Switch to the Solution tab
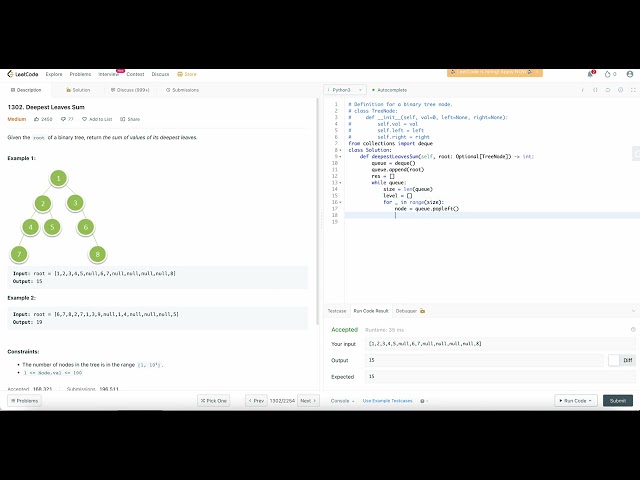The width and height of the screenshot is (640, 480). (x=78, y=90)
